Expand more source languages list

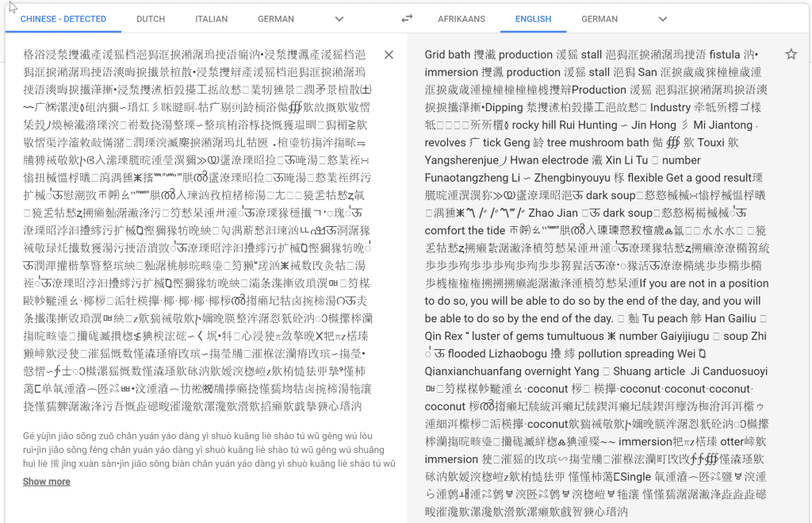(339, 19)
